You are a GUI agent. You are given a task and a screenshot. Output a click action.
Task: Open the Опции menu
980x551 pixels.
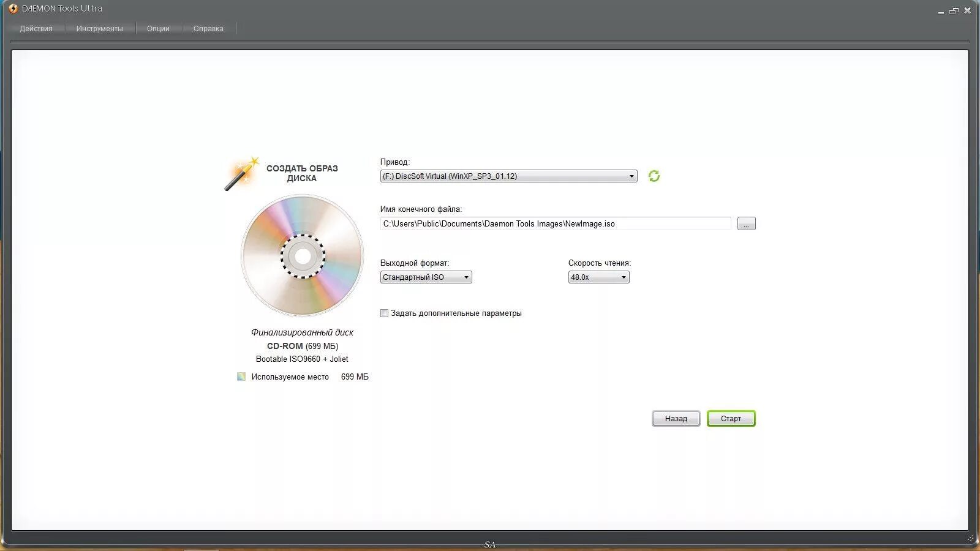coord(158,29)
